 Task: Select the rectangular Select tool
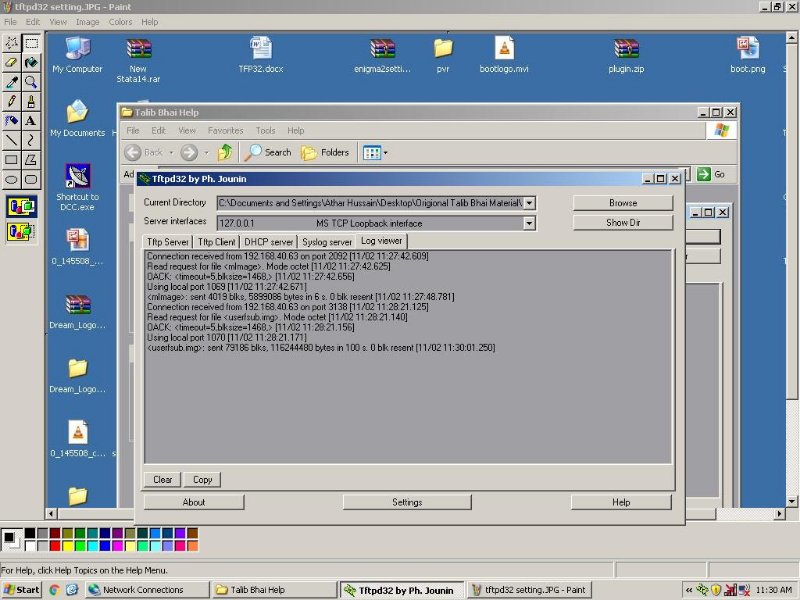pos(31,43)
